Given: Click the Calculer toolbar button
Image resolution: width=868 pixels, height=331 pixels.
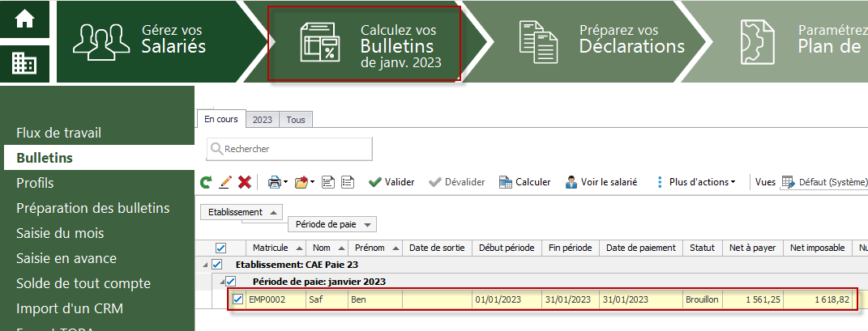Looking at the screenshot, I should (x=525, y=182).
